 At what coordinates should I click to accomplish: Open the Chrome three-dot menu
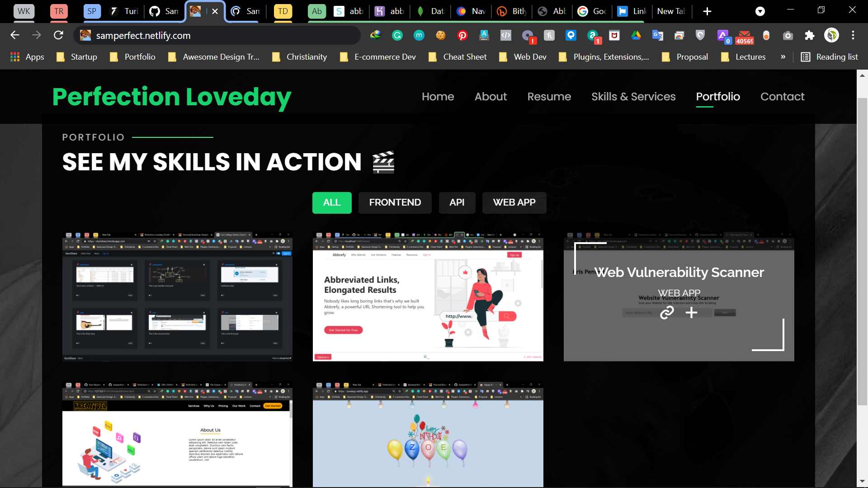(853, 35)
